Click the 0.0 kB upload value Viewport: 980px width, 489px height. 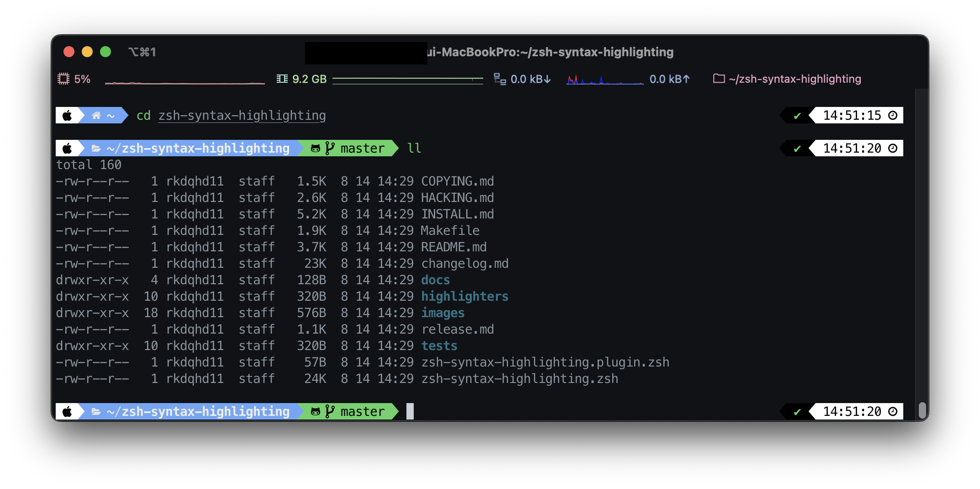click(x=669, y=79)
